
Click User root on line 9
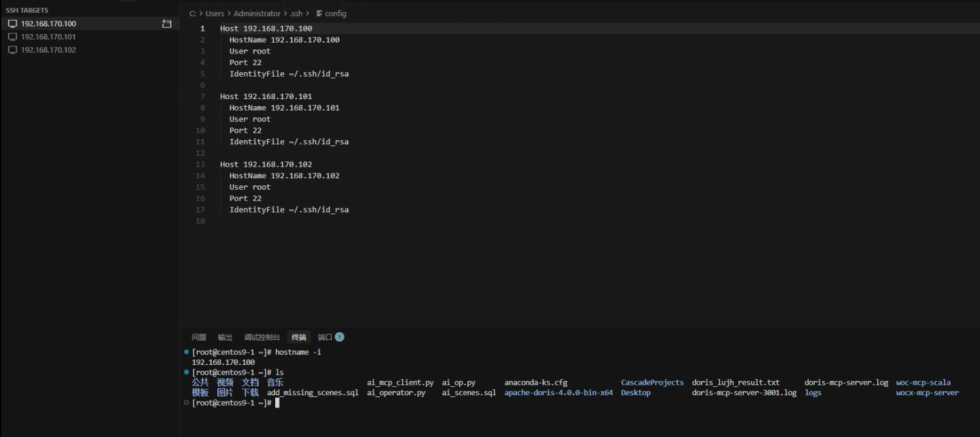tap(250, 119)
